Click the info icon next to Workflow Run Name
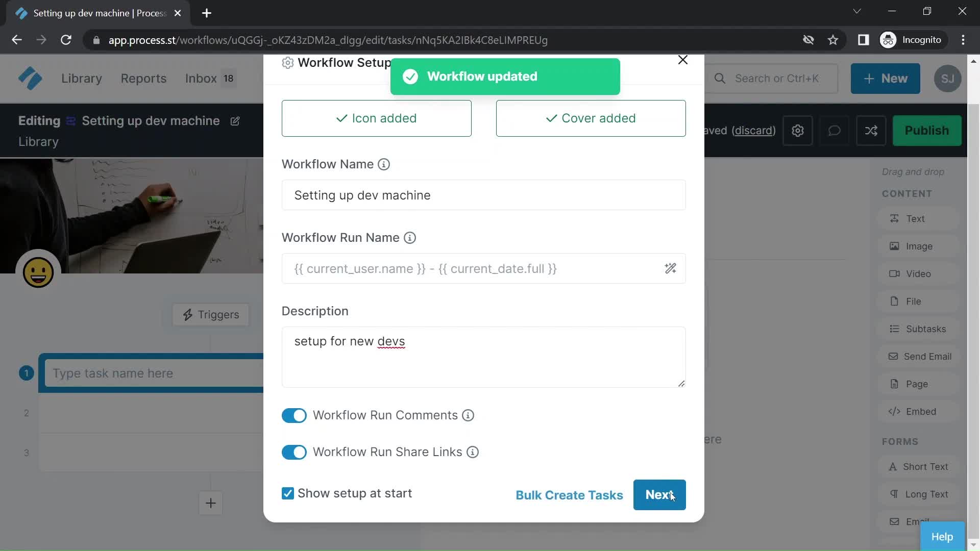980x551 pixels. pos(410,237)
